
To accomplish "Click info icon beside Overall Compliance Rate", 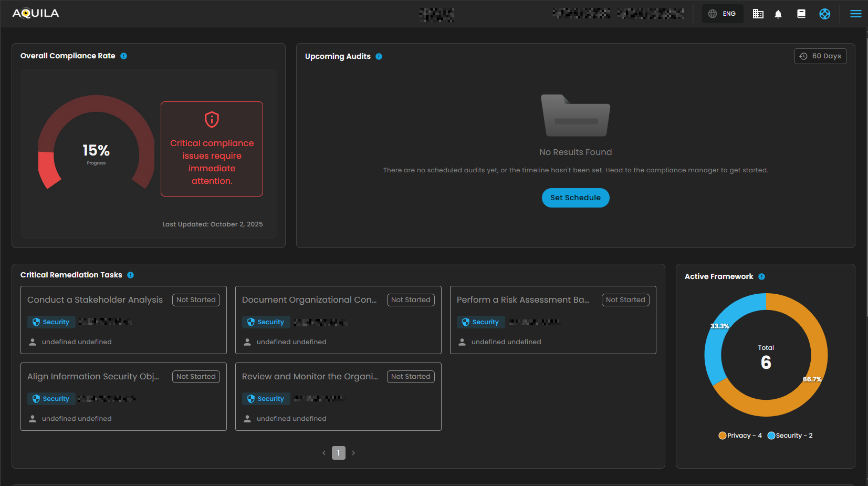I will coord(124,56).
